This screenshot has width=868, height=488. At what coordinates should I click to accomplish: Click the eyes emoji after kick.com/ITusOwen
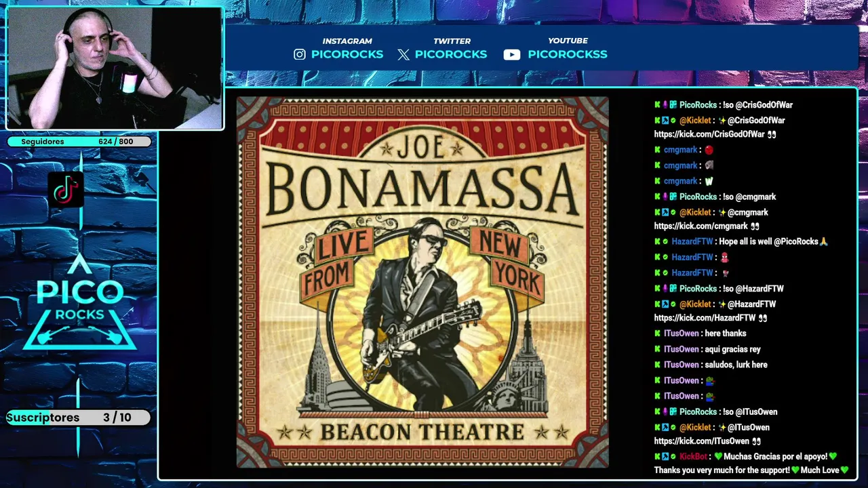(x=756, y=441)
